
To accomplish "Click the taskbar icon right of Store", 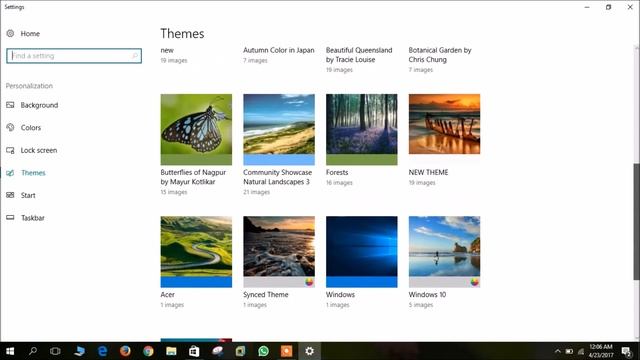I will pyautogui.click(x=217, y=351).
